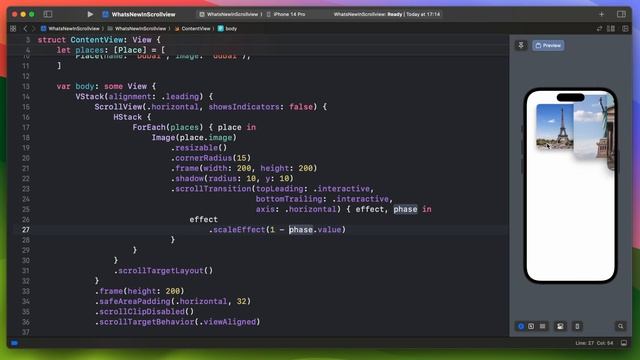Choose iPhone 14 Pro run destination
The width and height of the screenshot is (640, 360).
pyautogui.click(x=286, y=14)
